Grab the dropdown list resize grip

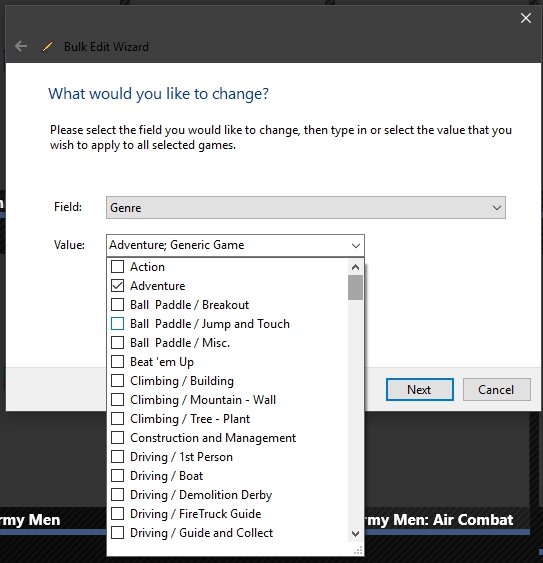click(x=358, y=550)
